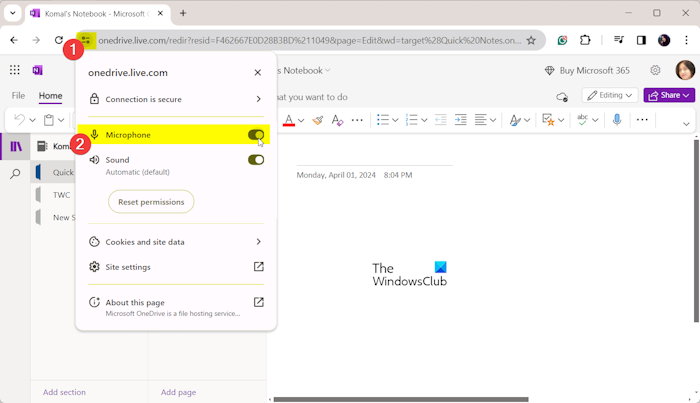Click the spelling check abc icon

[582, 120]
